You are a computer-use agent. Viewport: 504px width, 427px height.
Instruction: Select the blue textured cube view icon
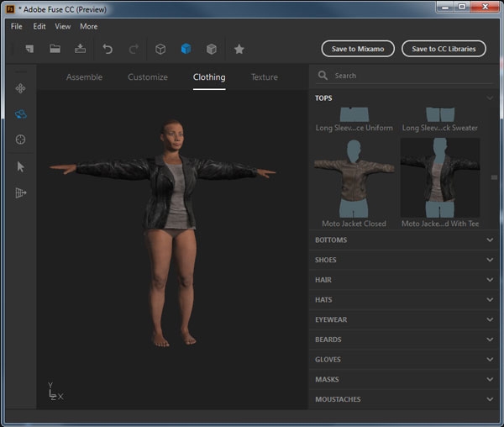click(186, 49)
